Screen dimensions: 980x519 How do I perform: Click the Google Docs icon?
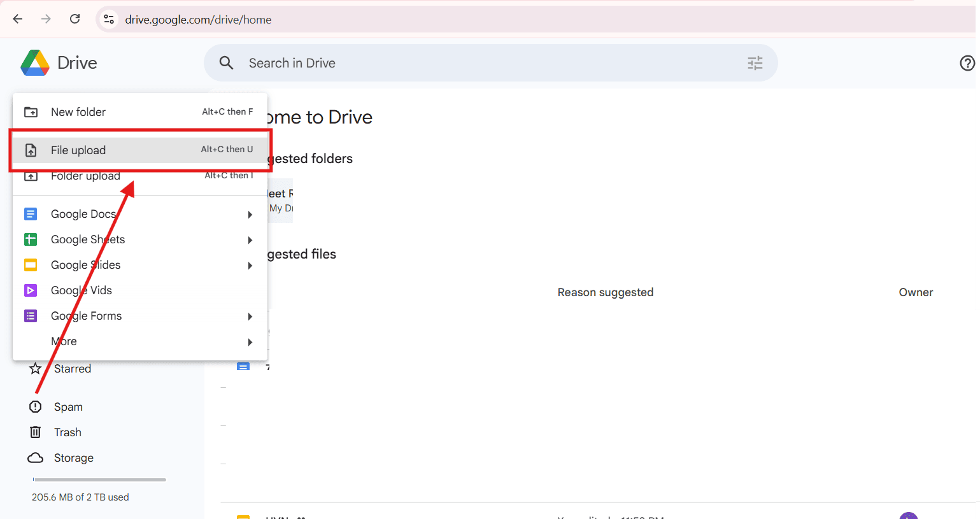click(31, 214)
